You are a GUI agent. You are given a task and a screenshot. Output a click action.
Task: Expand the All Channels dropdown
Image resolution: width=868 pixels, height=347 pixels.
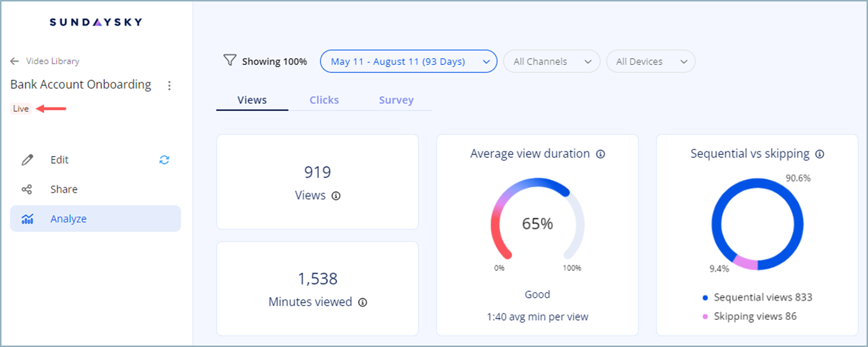(x=551, y=61)
